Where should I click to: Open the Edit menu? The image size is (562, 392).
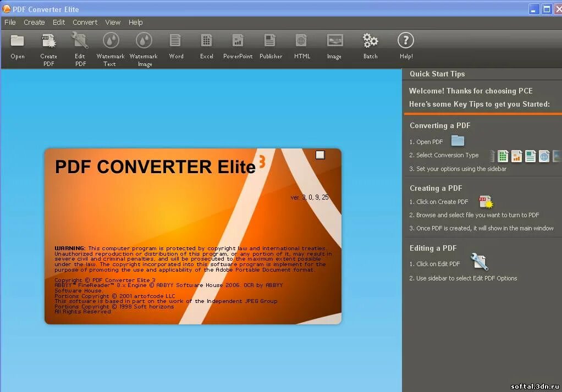coord(59,22)
